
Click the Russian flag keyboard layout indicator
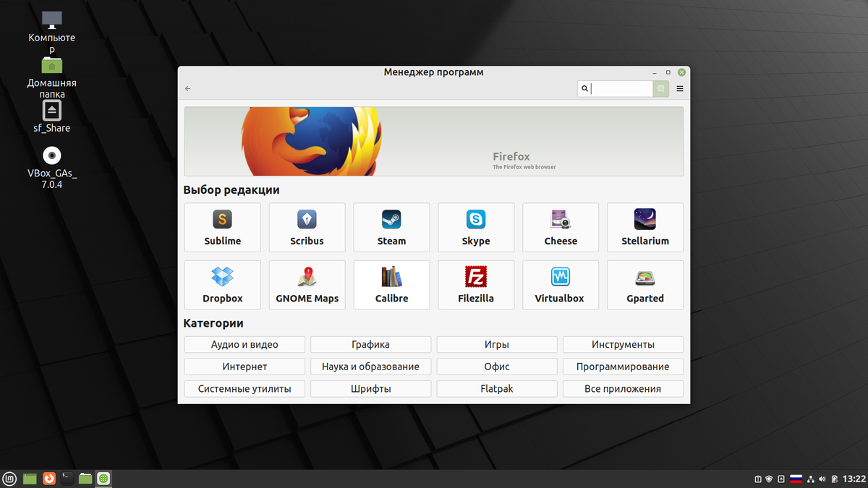coord(796,479)
